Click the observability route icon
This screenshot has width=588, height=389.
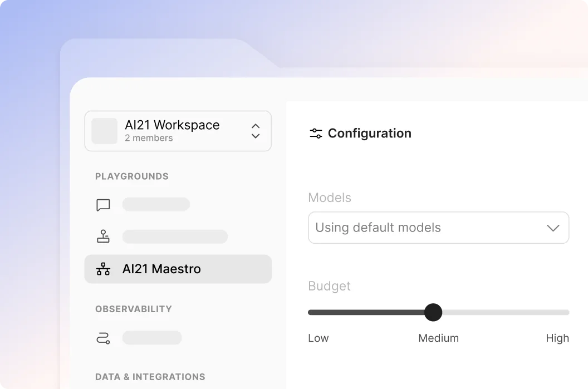tap(103, 338)
